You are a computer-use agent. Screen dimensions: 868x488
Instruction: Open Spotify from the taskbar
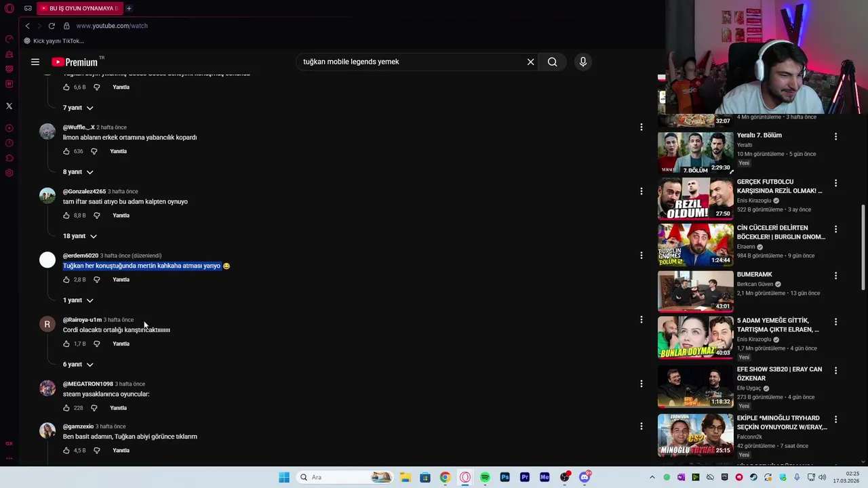485,477
